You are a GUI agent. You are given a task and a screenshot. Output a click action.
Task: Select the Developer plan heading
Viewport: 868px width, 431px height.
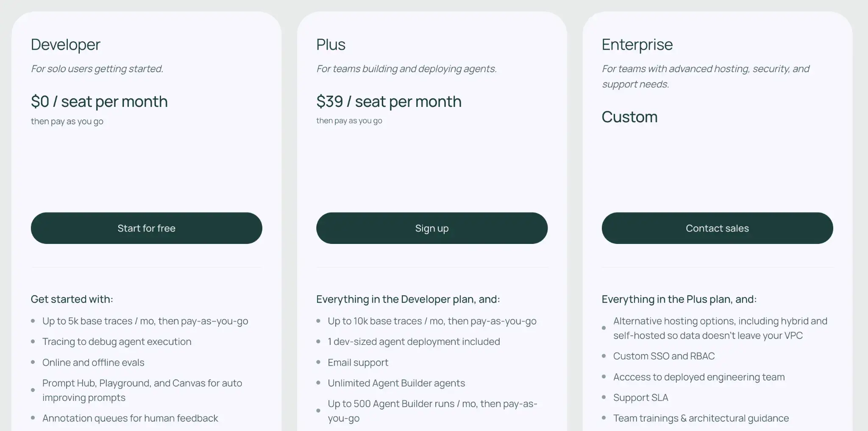pyautogui.click(x=66, y=45)
